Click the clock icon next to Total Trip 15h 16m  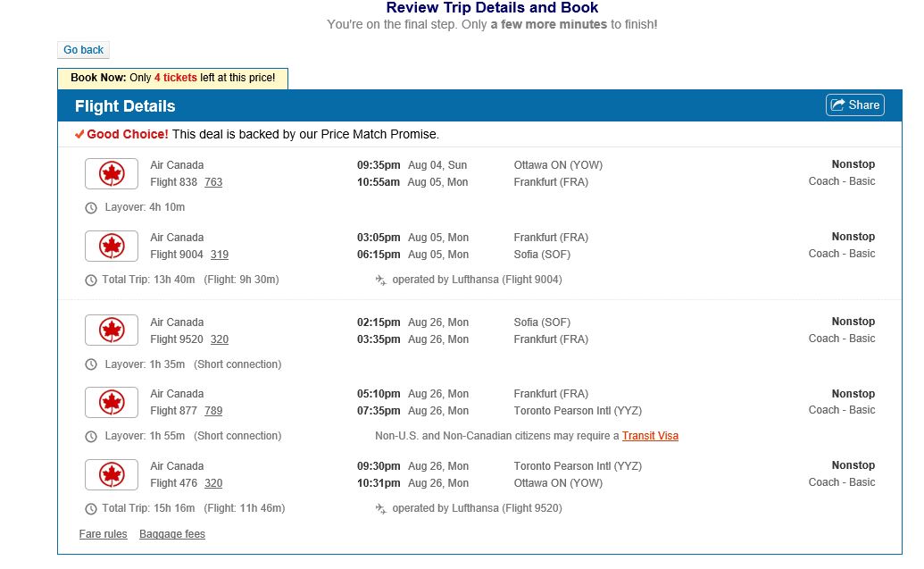click(90, 507)
